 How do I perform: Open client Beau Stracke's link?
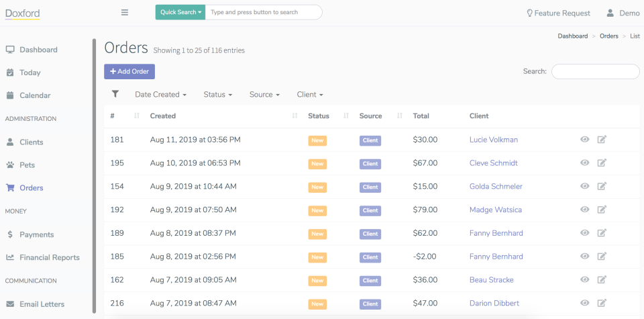[x=491, y=280]
